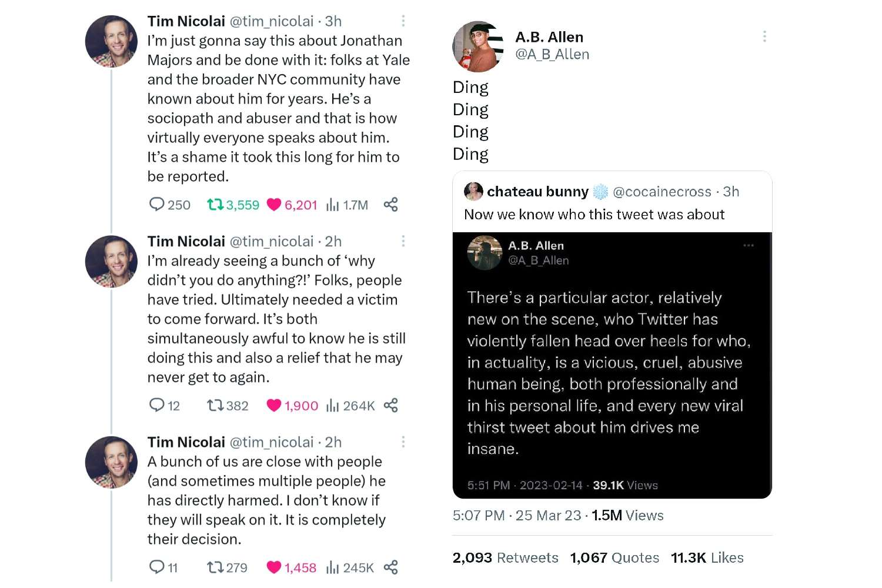Open A.B. Allen's profile picture

(478, 46)
